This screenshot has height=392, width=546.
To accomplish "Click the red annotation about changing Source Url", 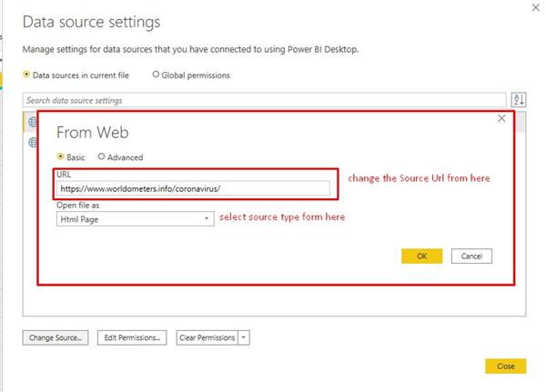I will click(419, 178).
